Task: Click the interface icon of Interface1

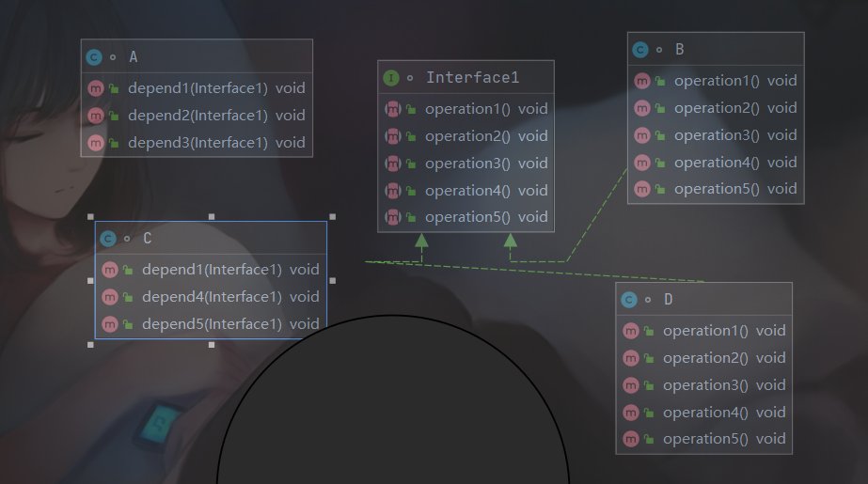Action: (391, 78)
